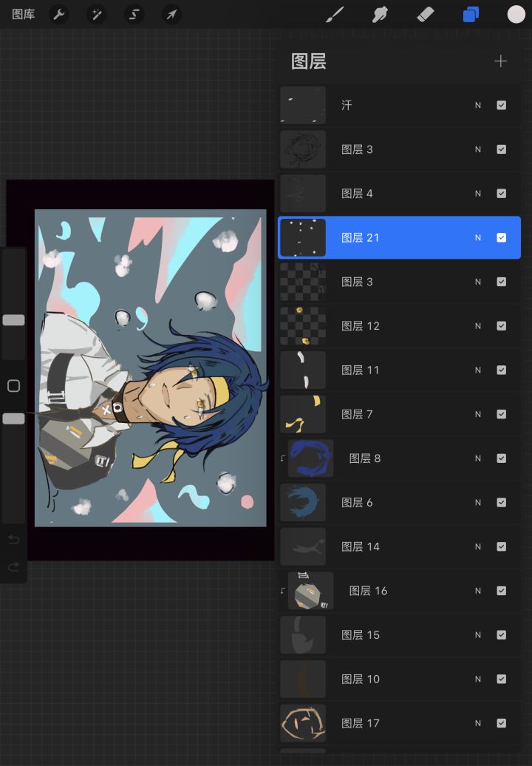This screenshot has height=766, width=532.
Task: Select layer named 图层 10
Action: pos(399,679)
